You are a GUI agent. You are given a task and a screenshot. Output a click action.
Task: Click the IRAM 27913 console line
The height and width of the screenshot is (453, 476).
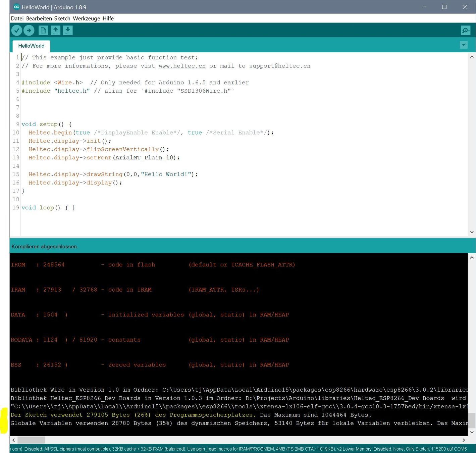[135, 290]
